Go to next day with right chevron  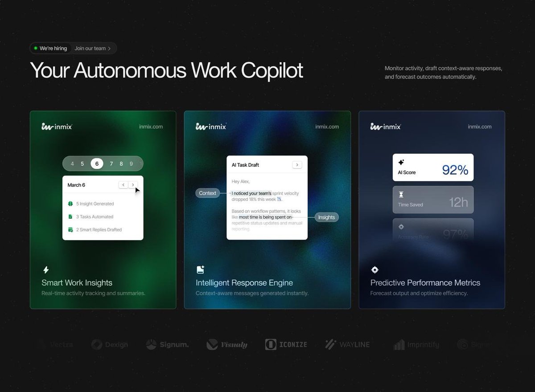pos(133,184)
